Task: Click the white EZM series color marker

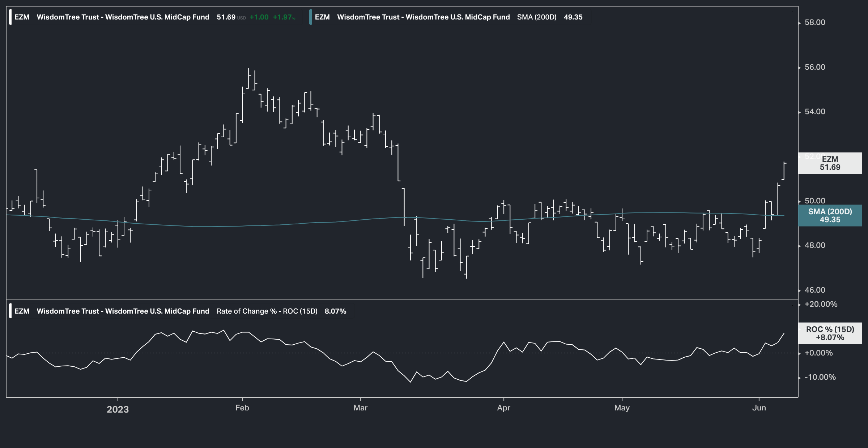Action: tap(10, 17)
